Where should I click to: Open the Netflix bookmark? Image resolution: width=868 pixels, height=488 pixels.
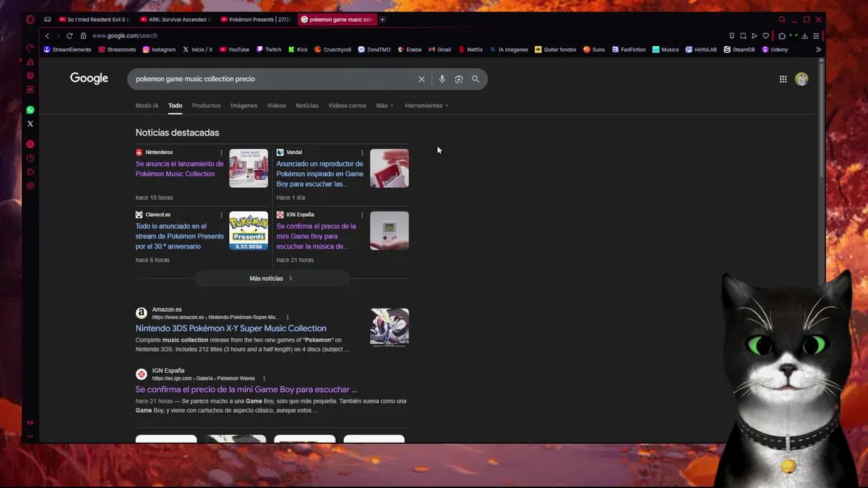pos(471,49)
